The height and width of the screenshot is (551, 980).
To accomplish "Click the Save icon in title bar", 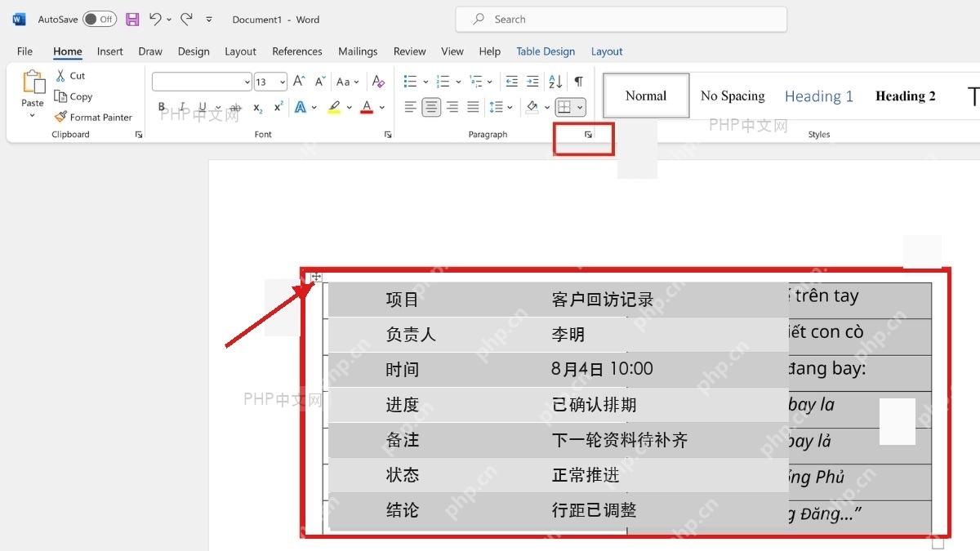I will pos(132,19).
